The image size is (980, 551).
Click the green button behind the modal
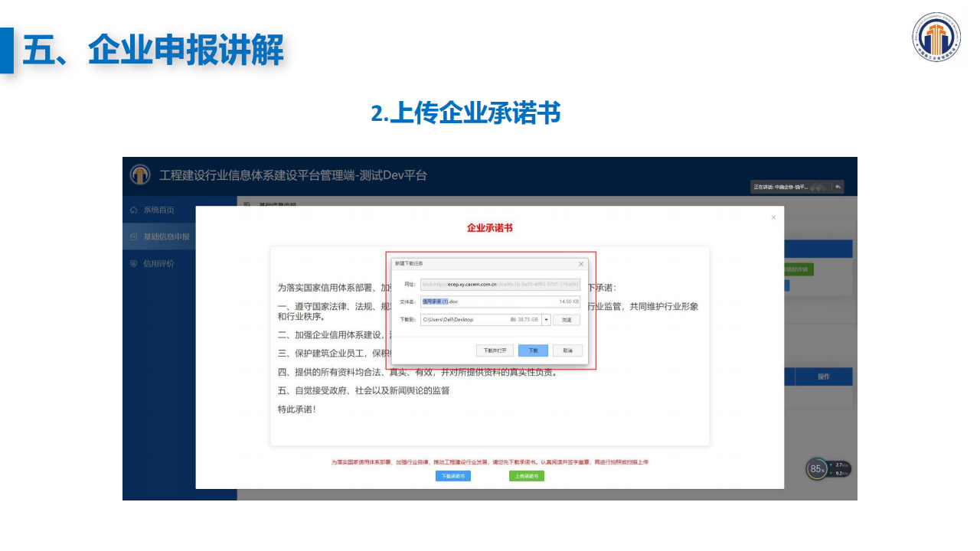coord(799,269)
